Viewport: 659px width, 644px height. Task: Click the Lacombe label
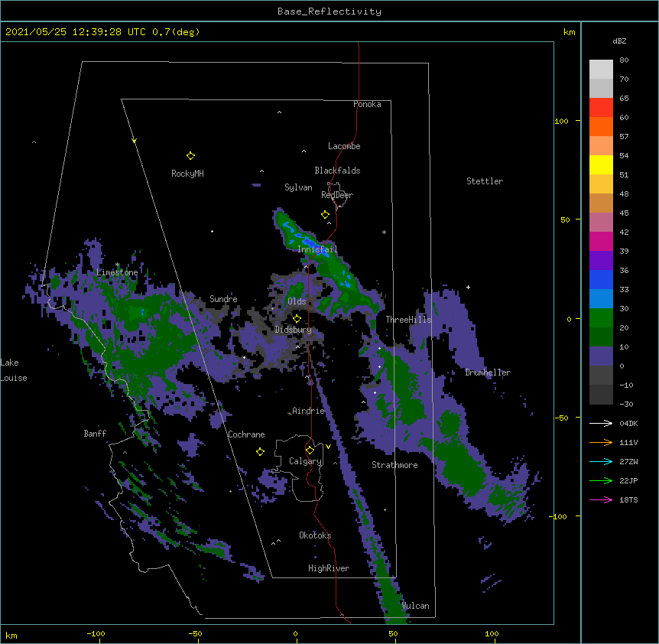tap(344, 146)
